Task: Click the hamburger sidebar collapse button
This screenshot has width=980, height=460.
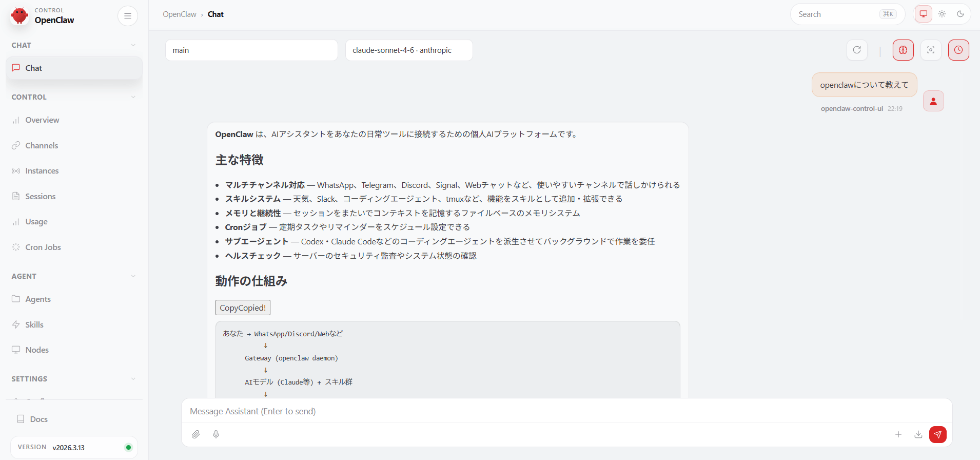Action: pos(128,16)
